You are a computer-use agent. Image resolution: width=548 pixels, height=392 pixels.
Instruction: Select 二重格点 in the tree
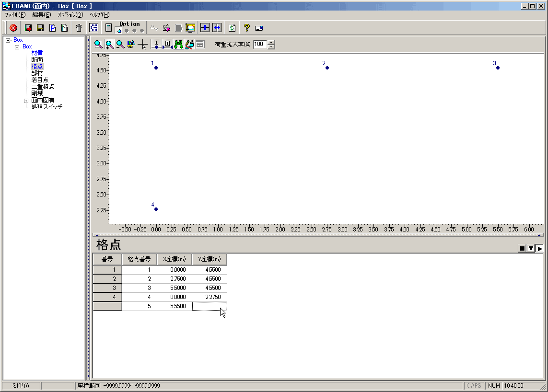[x=43, y=87]
